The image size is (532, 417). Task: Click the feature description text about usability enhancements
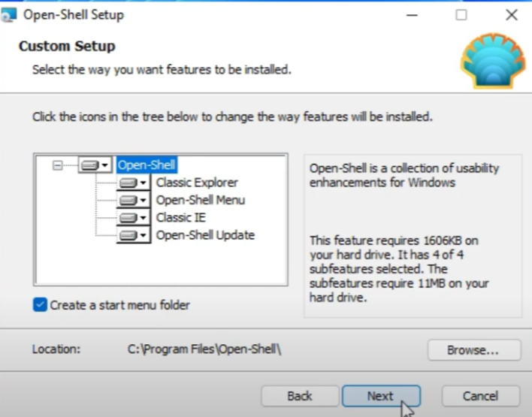tap(404, 175)
